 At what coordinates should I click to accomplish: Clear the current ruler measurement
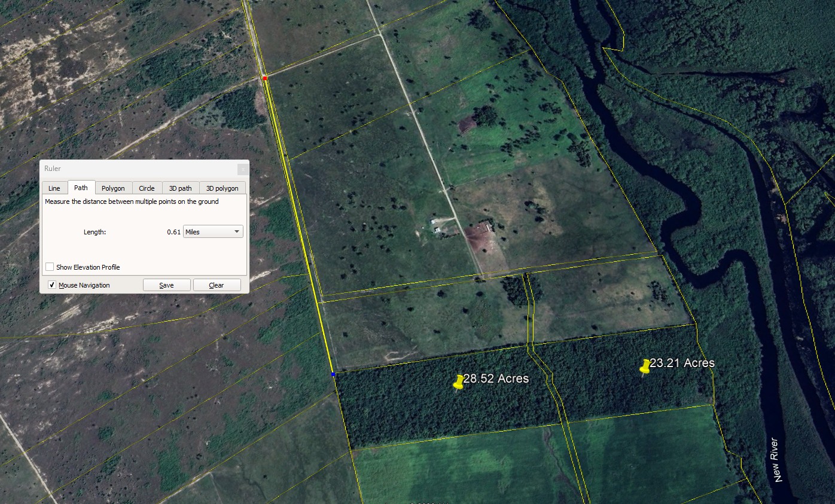217,285
